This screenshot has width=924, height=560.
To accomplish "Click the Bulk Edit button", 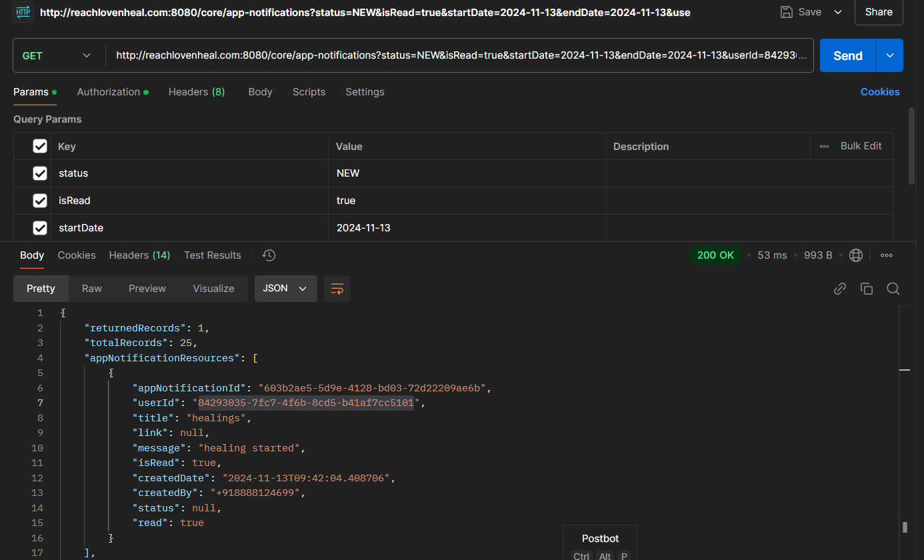I will (x=861, y=146).
